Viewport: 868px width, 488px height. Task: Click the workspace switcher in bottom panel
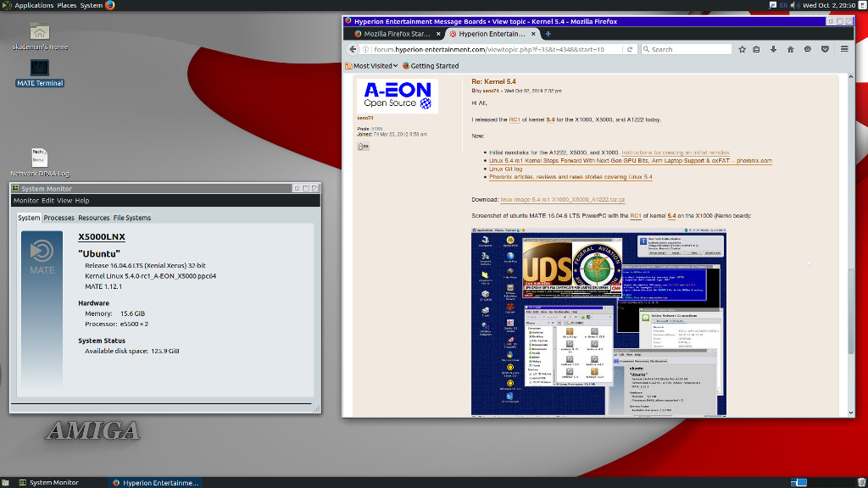[x=798, y=482]
